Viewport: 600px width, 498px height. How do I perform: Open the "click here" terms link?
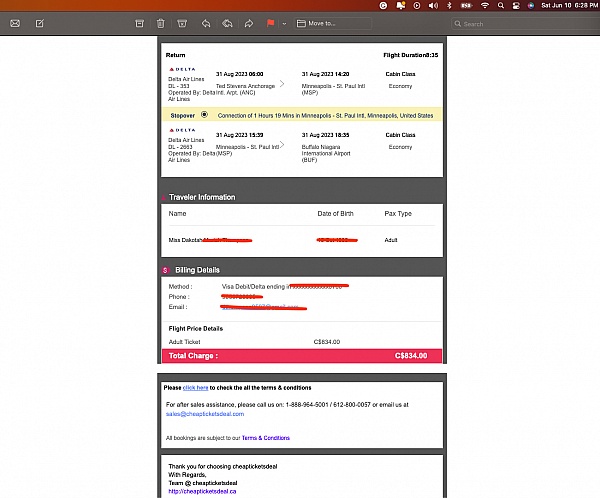point(196,388)
